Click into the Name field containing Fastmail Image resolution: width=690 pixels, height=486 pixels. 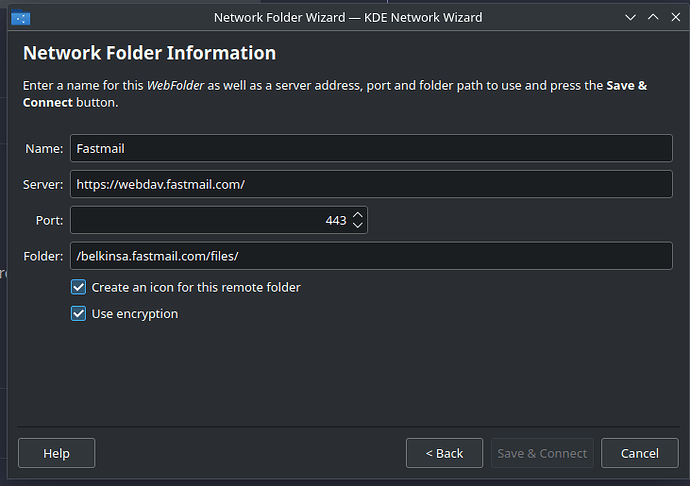370,148
